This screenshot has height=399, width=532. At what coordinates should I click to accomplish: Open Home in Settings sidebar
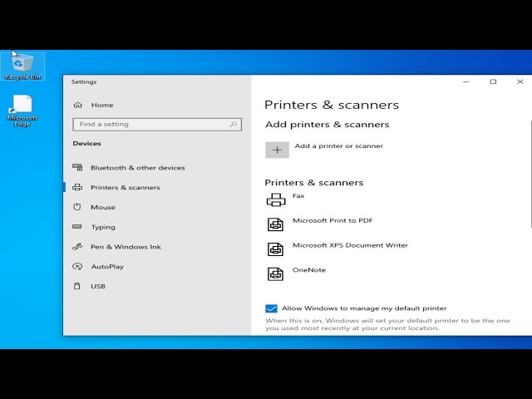[x=102, y=106]
